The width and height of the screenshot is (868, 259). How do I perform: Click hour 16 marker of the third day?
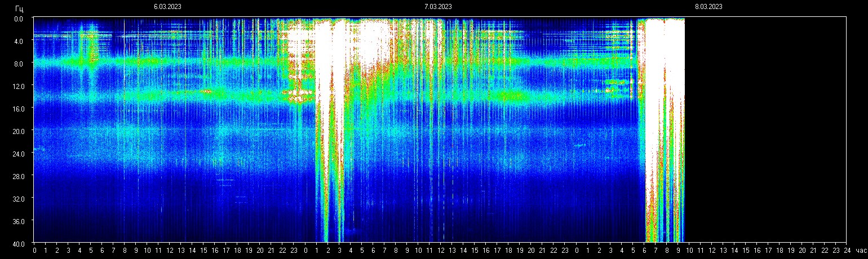click(x=756, y=251)
